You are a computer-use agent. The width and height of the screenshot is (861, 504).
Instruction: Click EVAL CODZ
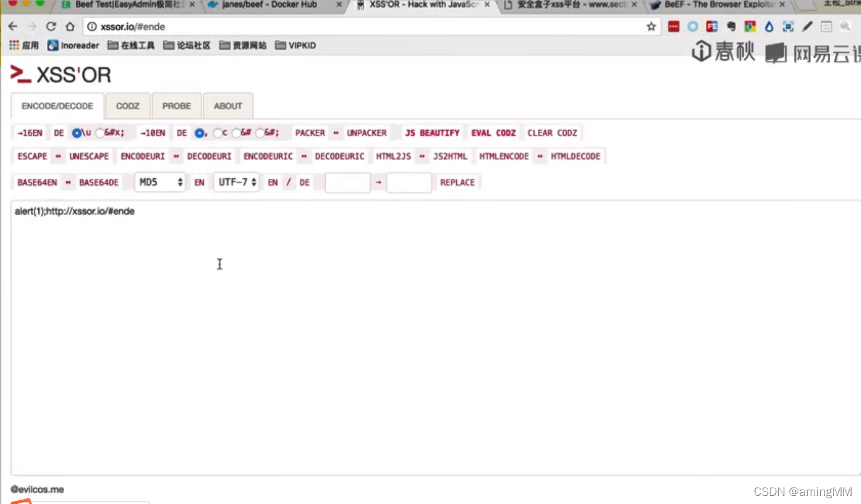point(494,133)
